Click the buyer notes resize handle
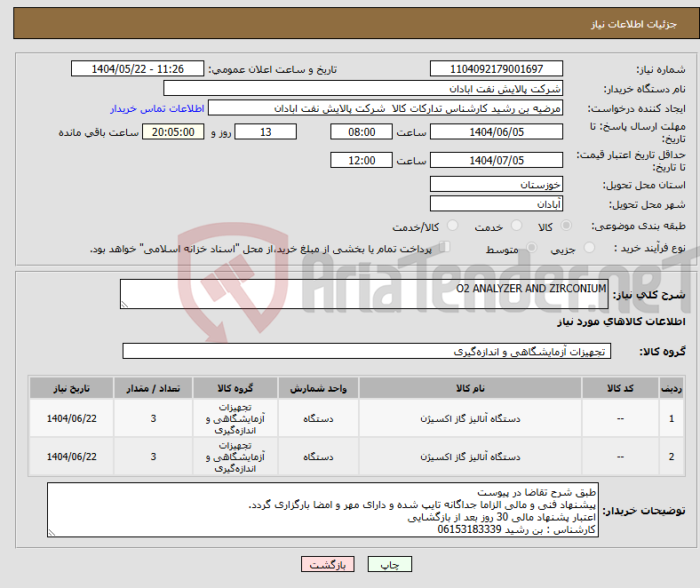The image size is (700, 588). [x=52, y=533]
